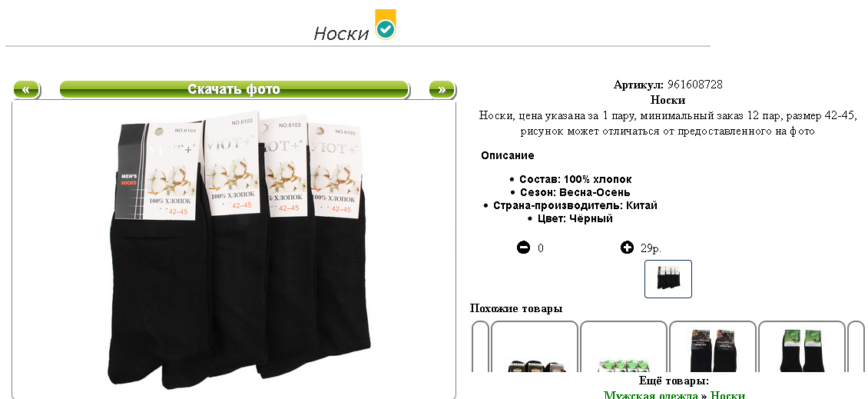Go to previous photo with « arrow
868x399 pixels.
(26, 89)
